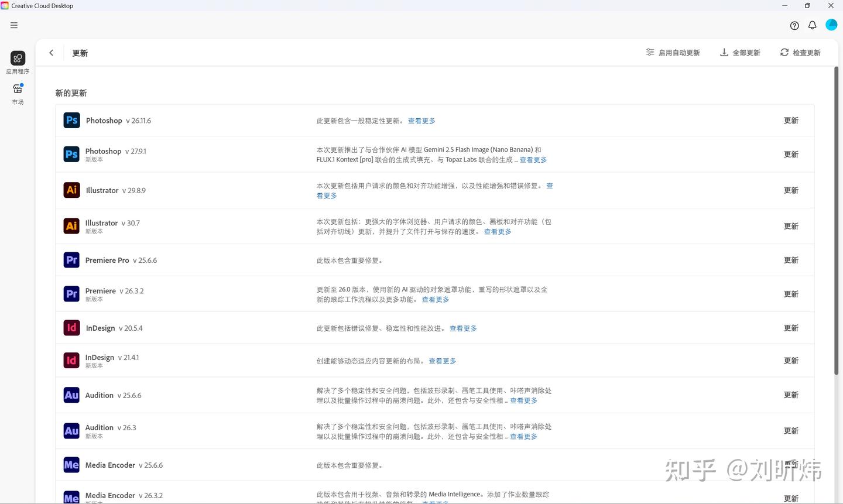Image resolution: width=843 pixels, height=504 pixels.
Task: Open 查看更多 for Audition v 25.6.6
Action: [x=523, y=401]
